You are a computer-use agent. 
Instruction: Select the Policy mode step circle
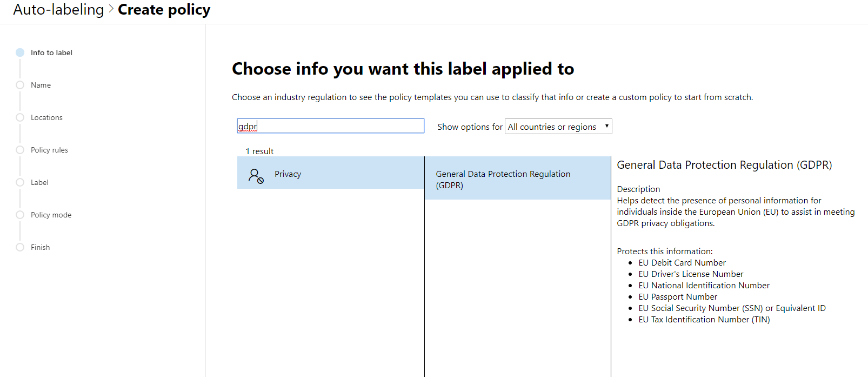click(x=20, y=215)
